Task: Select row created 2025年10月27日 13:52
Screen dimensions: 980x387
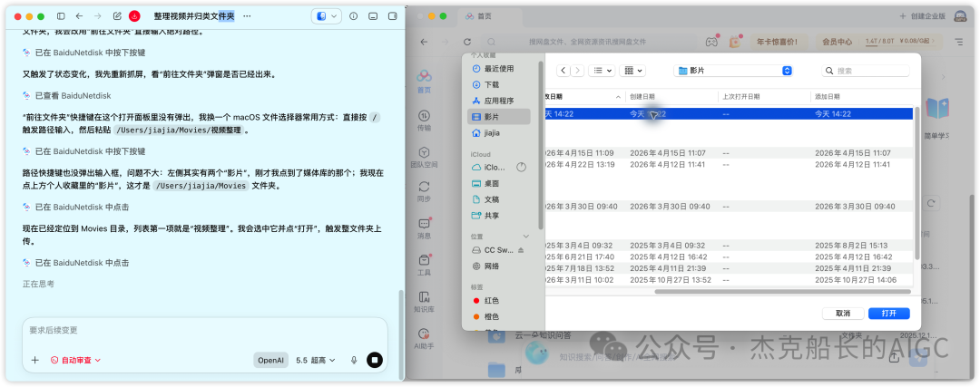Action: click(x=728, y=280)
